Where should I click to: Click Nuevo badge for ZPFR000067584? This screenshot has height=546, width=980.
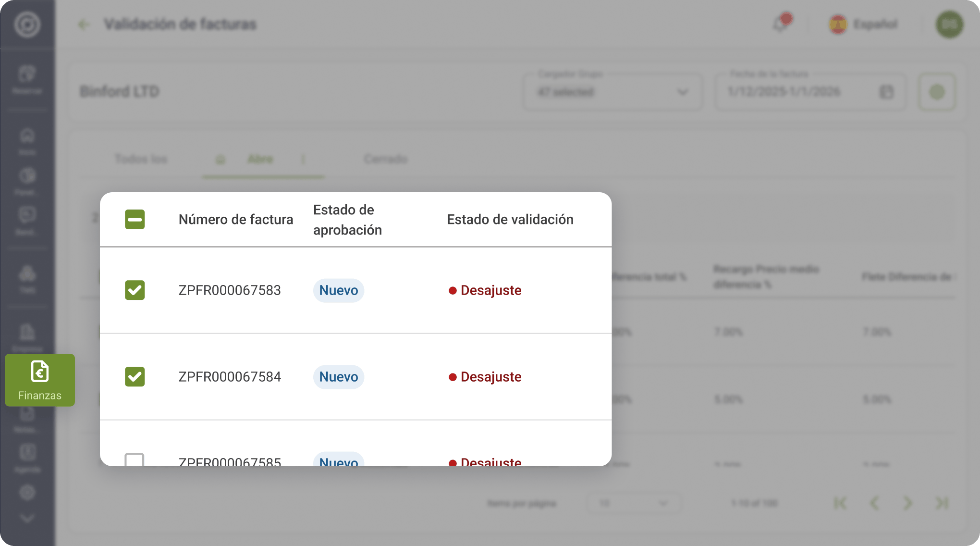339,377
